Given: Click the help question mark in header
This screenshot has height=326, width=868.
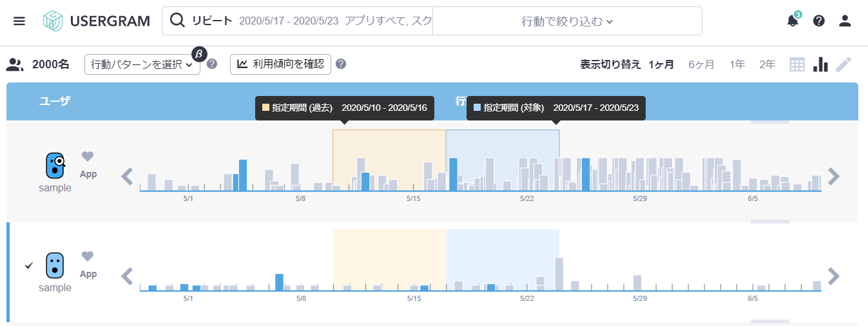Looking at the screenshot, I should 818,21.
